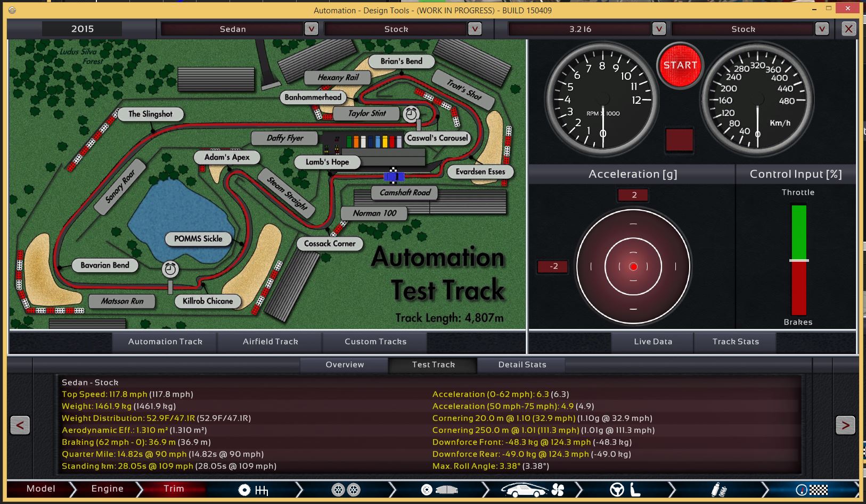Switch to the Test Track tab
The height and width of the screenshot is (504, 866).
point(433,365)
